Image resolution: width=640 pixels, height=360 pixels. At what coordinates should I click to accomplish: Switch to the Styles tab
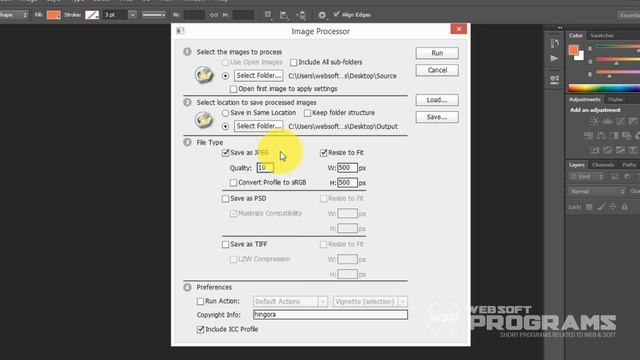pyautogui.click(x=615, y=100)
